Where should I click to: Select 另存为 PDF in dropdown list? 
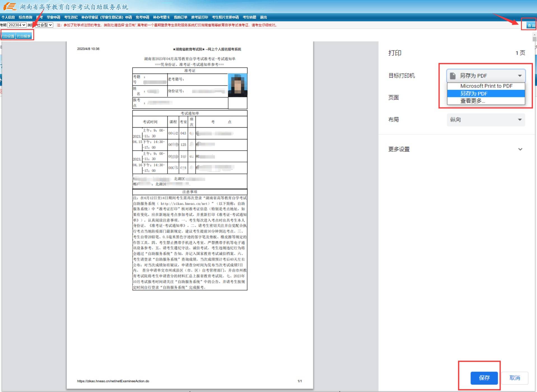tap(486, 93)
